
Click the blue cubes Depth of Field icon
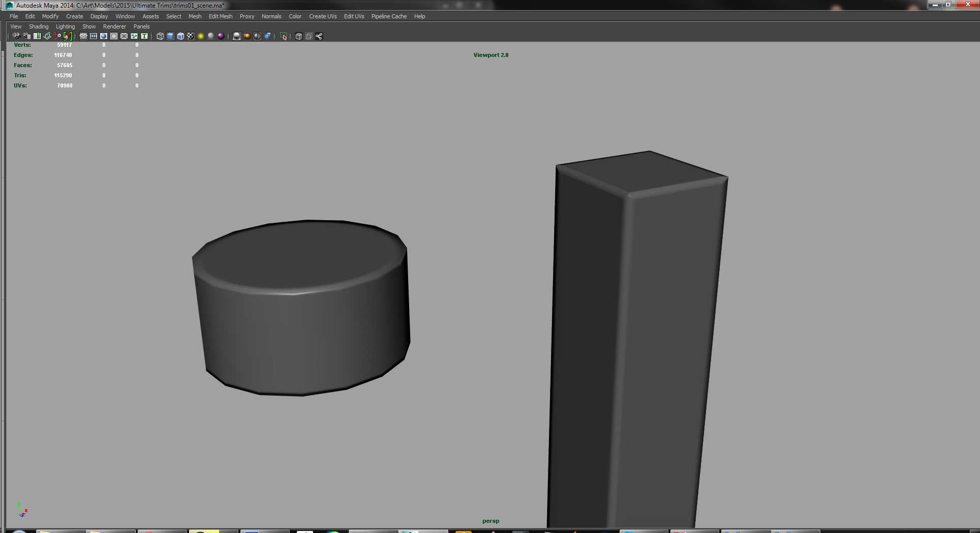click(267, 36)
